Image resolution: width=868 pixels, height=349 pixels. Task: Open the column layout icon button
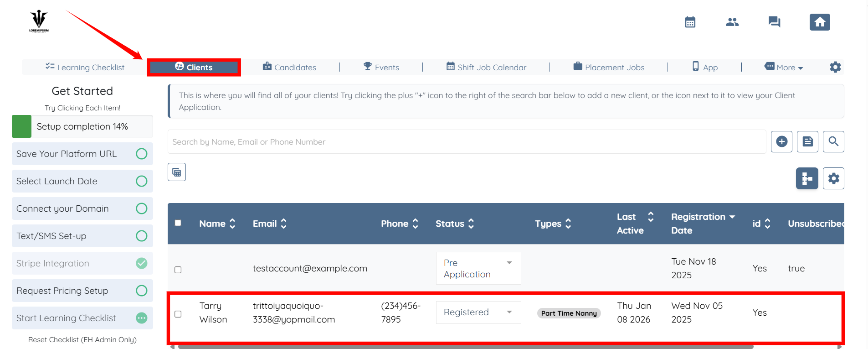(x=807, y=178)
